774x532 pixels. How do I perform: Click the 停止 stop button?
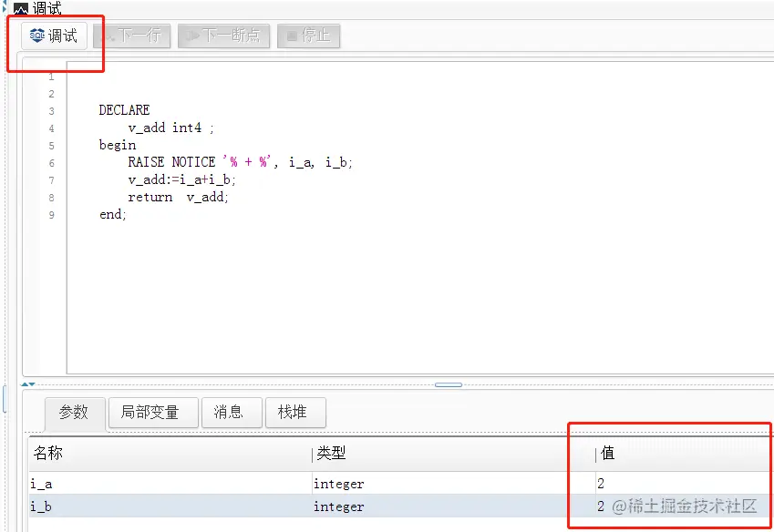point(308,36)
